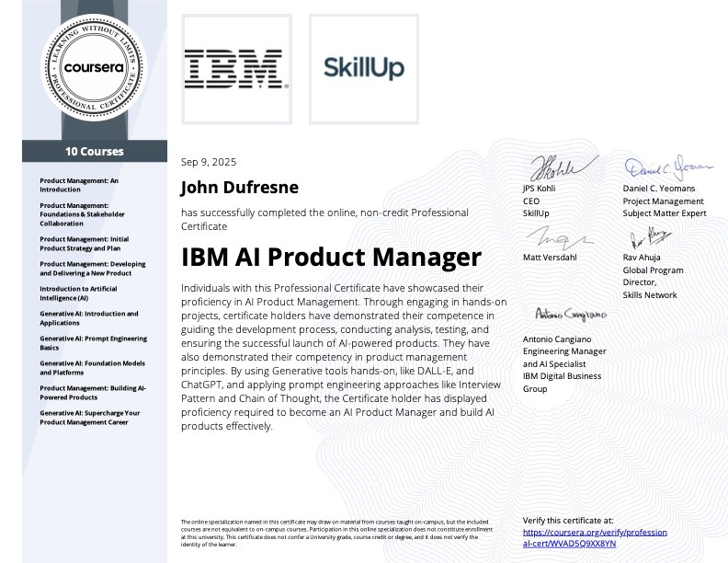This screenshot has height=563, width=728.
Task: Click the Rav Ahuja signature
Action: [x=651, y=238]
